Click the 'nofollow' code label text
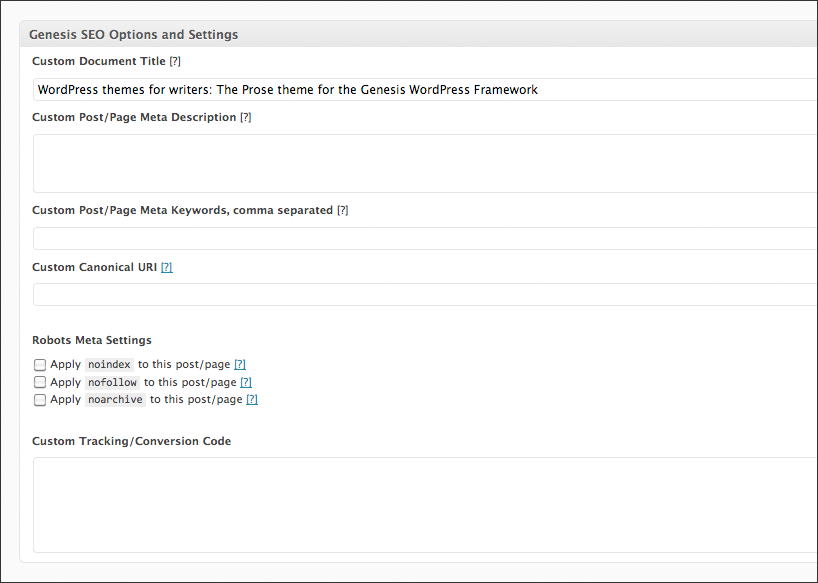The image size is (818, 583). [x=112, y=382]
